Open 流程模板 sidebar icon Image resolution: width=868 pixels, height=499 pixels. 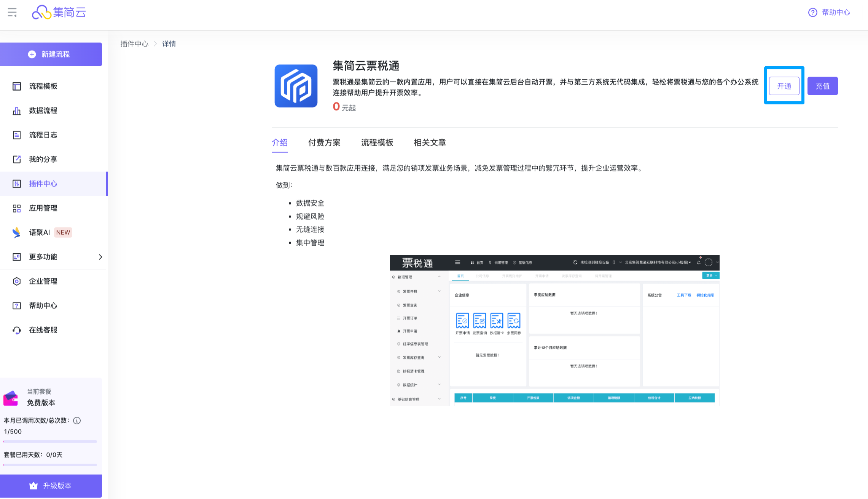point(17,86)
